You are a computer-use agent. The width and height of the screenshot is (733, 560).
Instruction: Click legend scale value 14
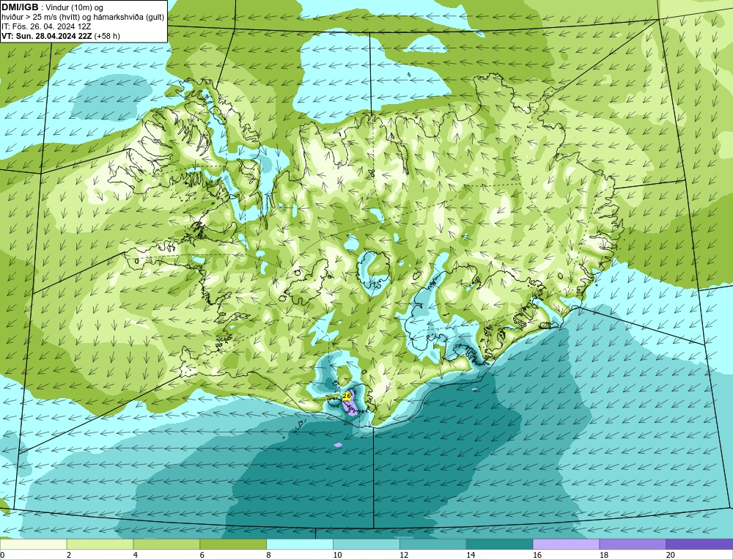[x=471, y=555]
